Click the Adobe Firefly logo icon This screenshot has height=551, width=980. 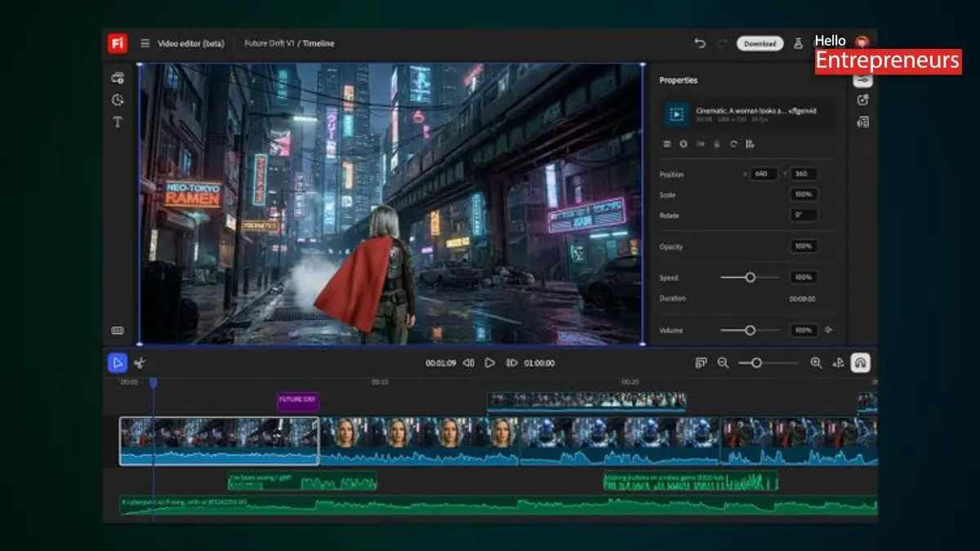click(117, 43)
